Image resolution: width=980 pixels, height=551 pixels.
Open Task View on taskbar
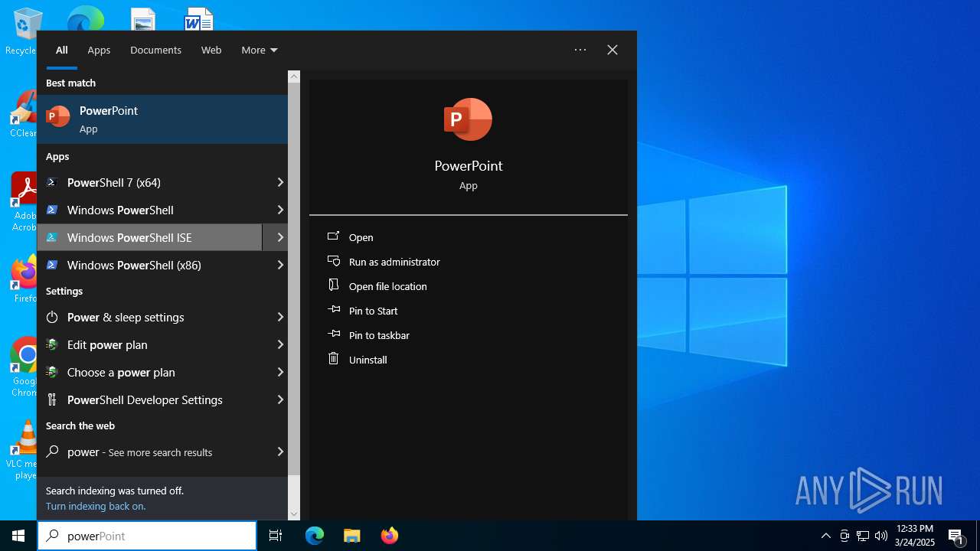point(276,536)
